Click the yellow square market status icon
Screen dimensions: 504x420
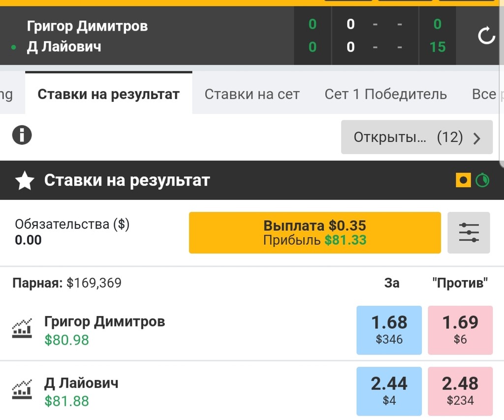[463, 181]
